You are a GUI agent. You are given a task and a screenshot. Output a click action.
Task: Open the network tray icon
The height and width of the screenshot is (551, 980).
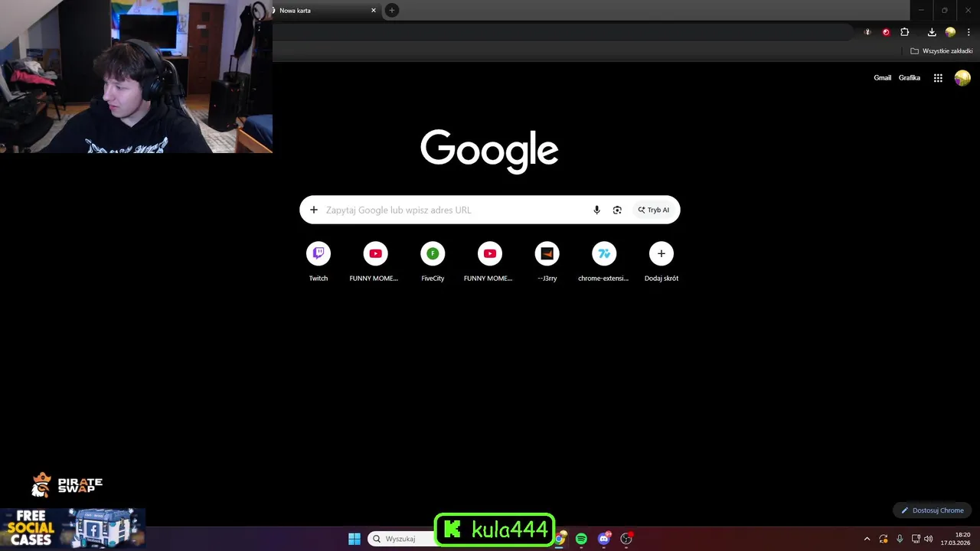(916, 539)
